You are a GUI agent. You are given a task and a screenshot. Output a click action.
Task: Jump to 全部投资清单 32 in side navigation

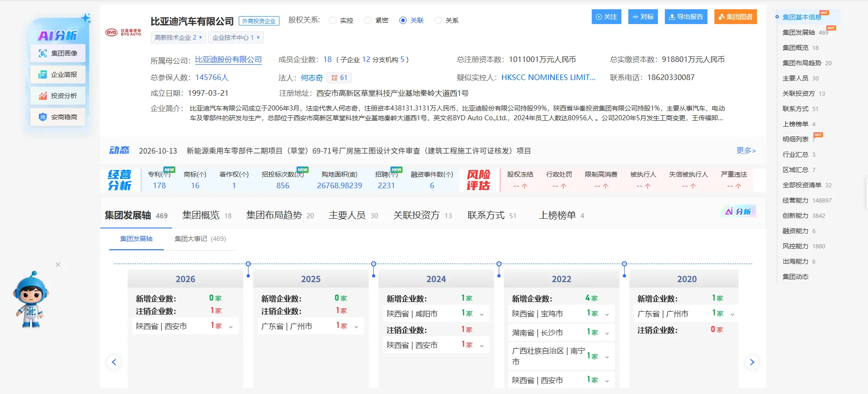pyautogui.click(x=806, y=185)
